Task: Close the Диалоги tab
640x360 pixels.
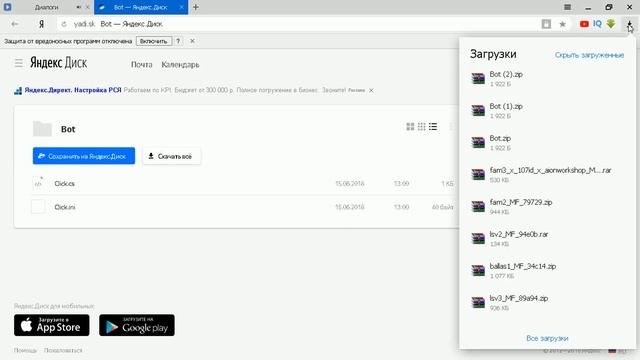Action: [87, 7]
